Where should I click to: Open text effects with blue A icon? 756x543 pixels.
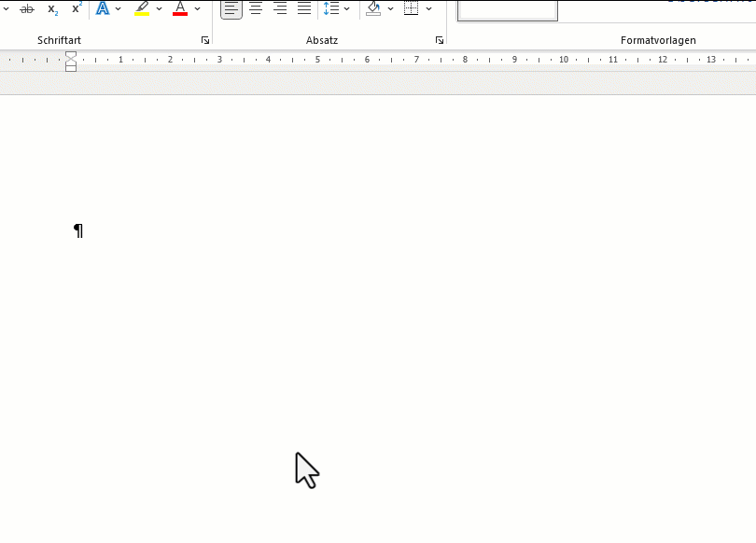tap(103, 8)
